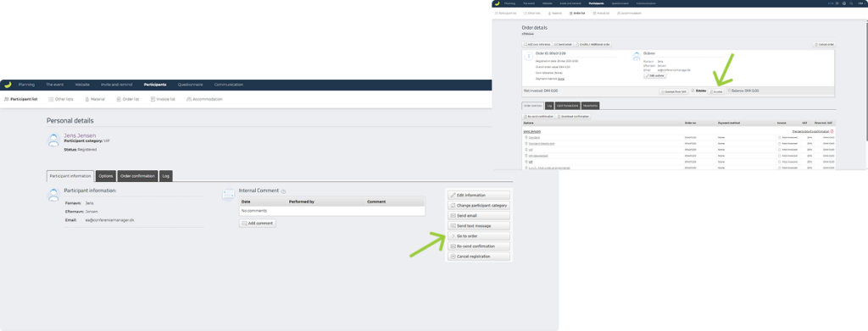Click the Send text message button
This screenshot has height=331, width=868.
tap(479, 226)
